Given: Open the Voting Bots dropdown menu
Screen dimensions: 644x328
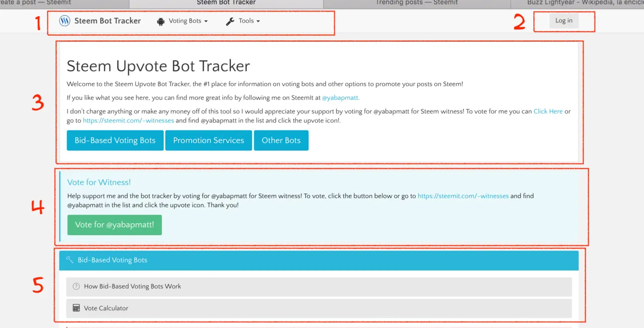Looking at the screenshot, I should point(183,21).
